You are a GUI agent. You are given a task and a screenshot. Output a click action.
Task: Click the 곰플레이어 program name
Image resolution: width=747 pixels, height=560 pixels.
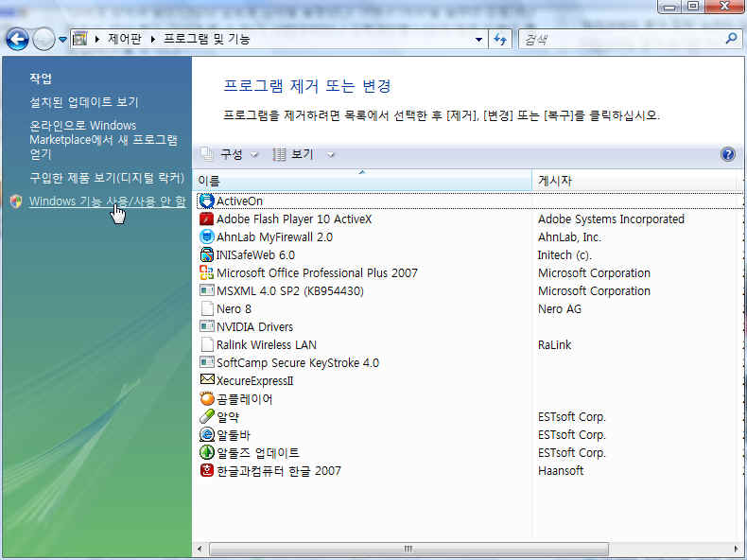click(244, 399)
